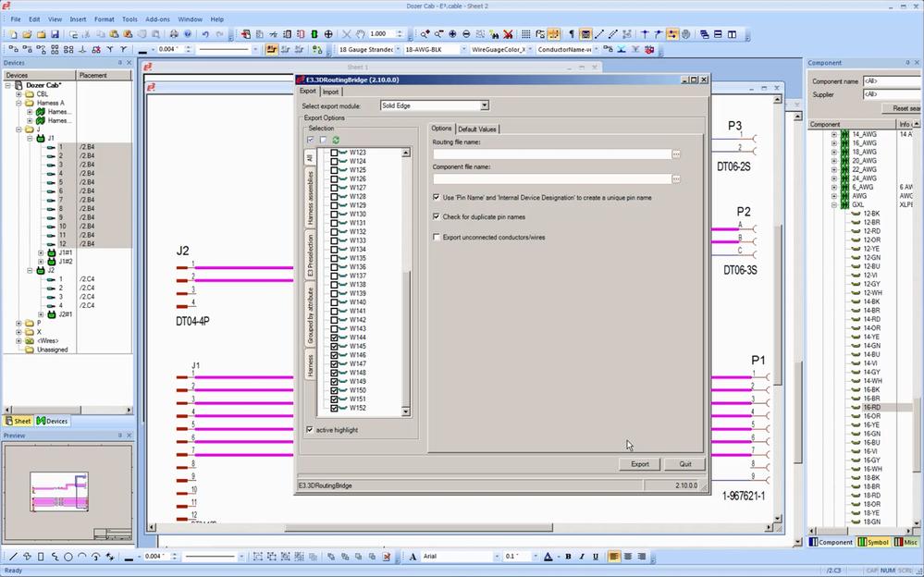Switch to the Import tab in dialog
924x577 pixels.
[330, 92]
